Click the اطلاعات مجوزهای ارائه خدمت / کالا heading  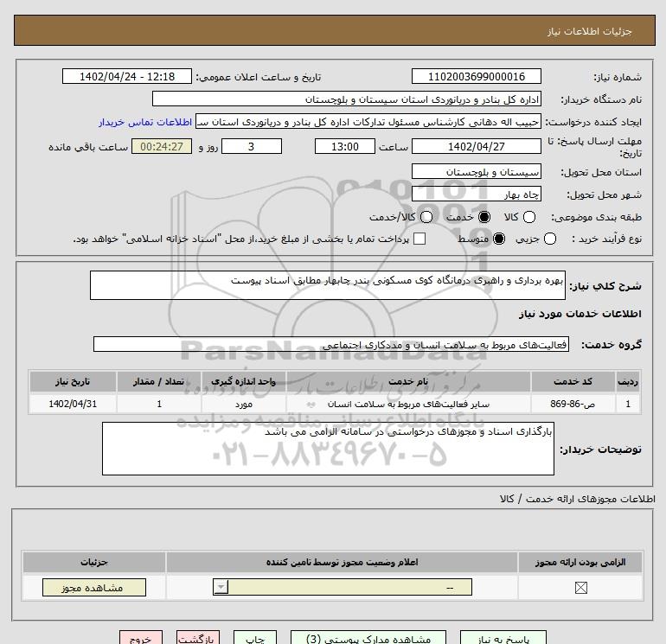[x=578, y=499]
